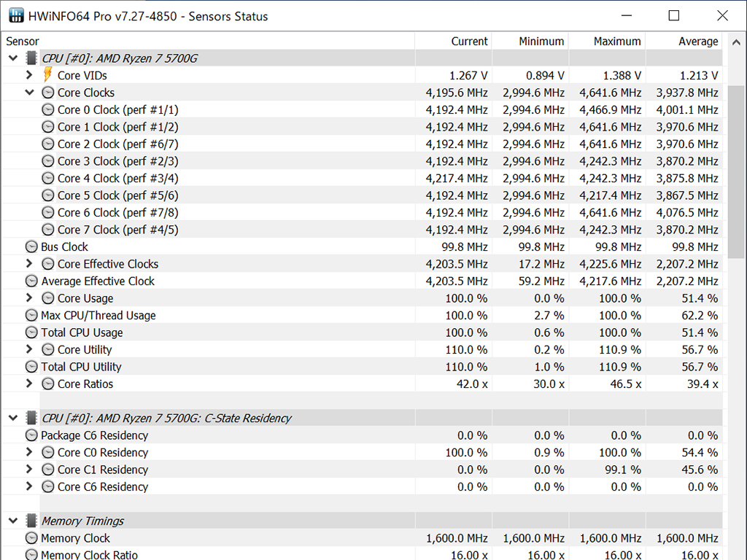Click the icon beside Core Effective Clocks

tap(47, 264)
